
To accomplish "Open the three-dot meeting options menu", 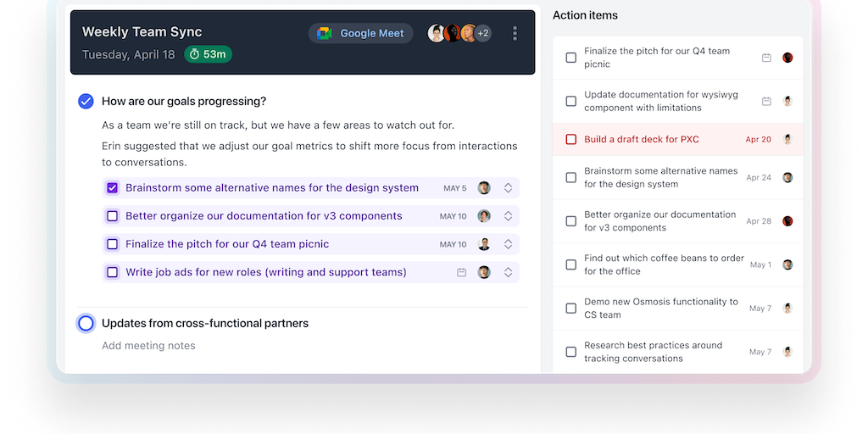I will point(515,34).
